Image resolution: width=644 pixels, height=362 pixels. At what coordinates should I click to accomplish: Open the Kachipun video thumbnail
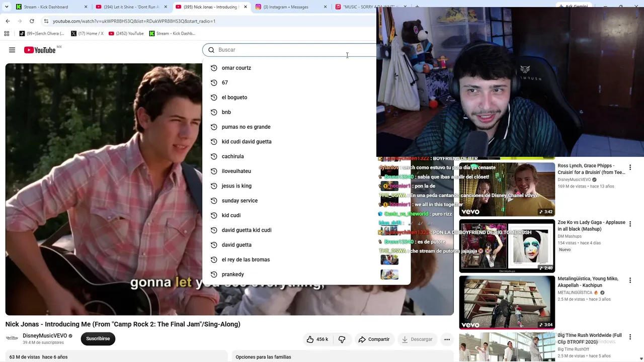tap(507, 302)
